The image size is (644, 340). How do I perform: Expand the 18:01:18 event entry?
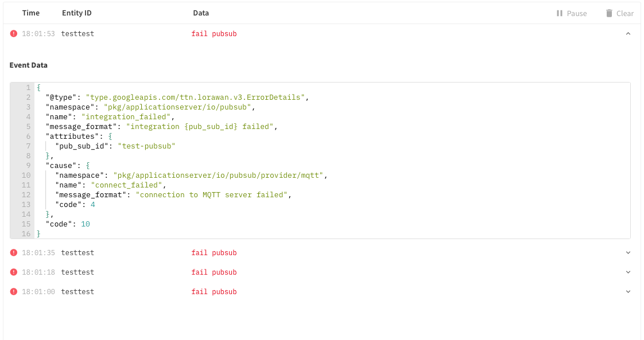(627, 272)
